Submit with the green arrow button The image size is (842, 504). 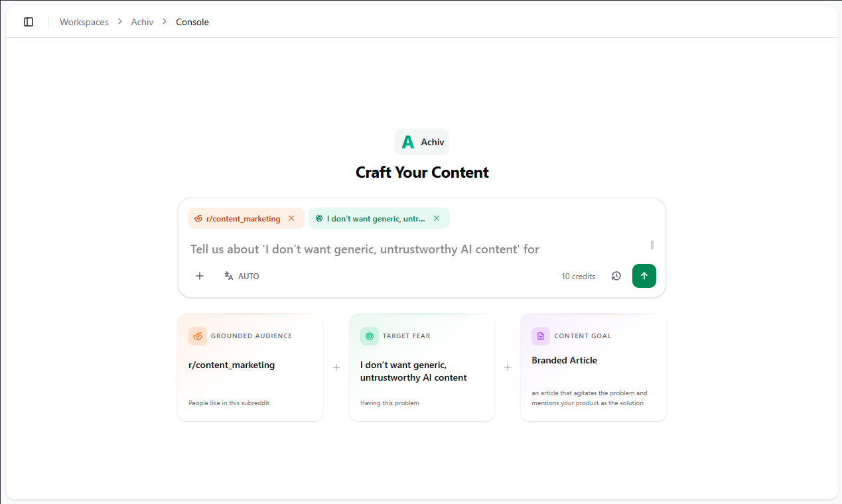click(644, 276)
